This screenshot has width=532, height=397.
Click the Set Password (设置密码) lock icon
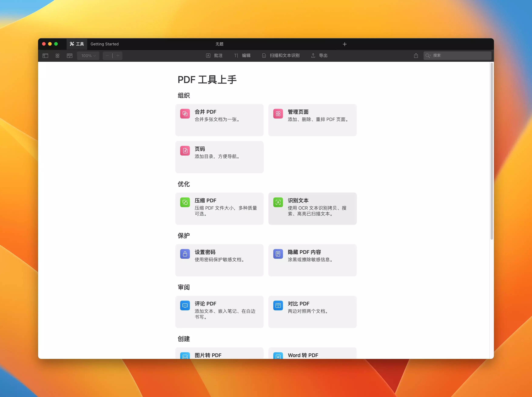(x=185, y=254)
